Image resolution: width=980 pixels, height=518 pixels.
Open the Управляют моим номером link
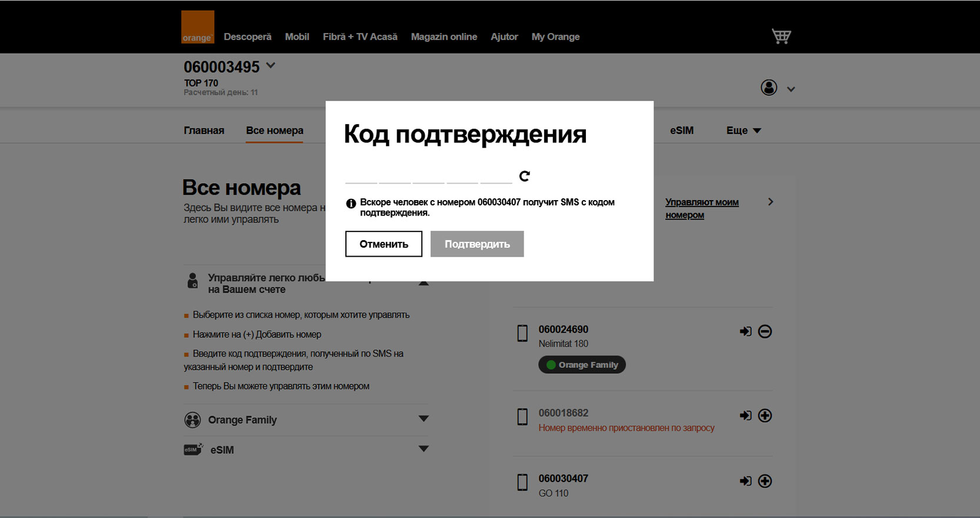coord(701,208)
